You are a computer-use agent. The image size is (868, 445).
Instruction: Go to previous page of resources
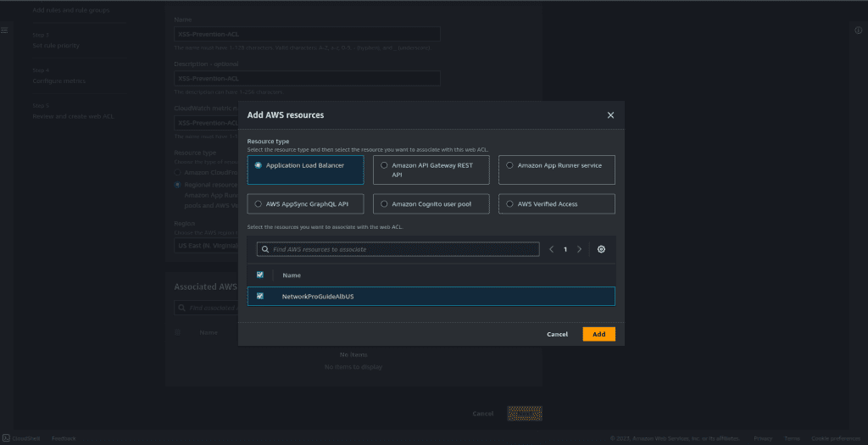coord(551,249)
